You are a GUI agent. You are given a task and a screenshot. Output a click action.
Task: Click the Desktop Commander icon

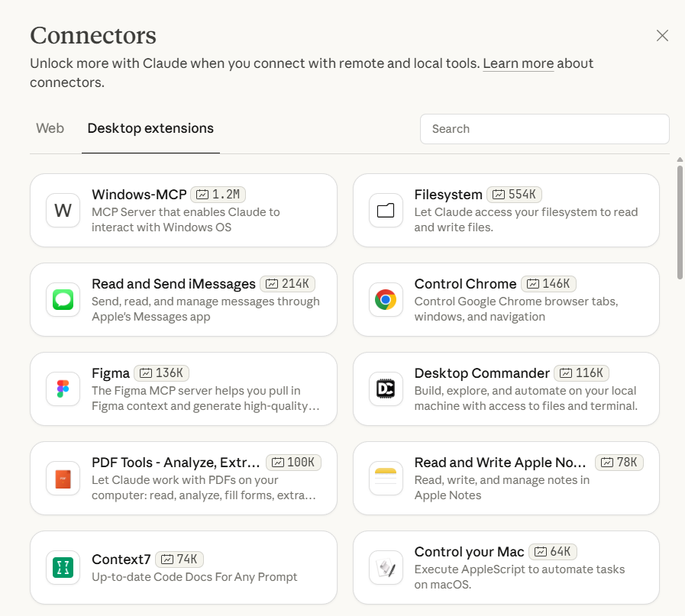tap(386, 389)
